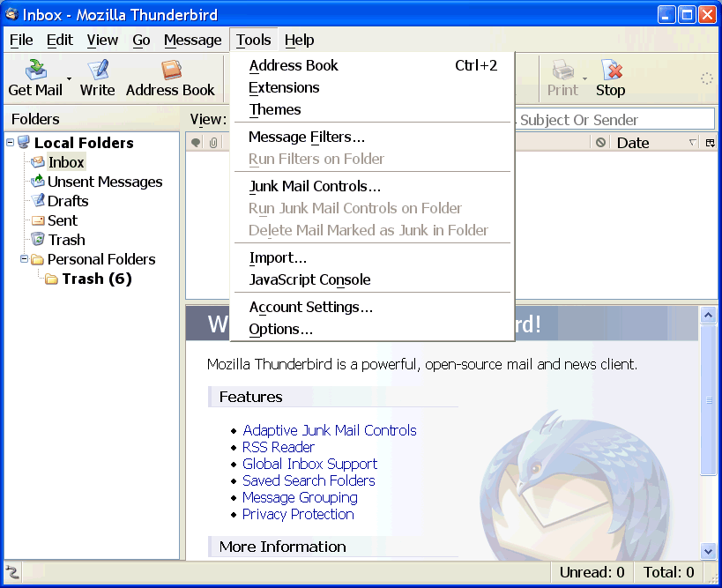Viewport: 722px width, 588px height.
Task: Open Account Settings menu item
Action: point(372,307)
